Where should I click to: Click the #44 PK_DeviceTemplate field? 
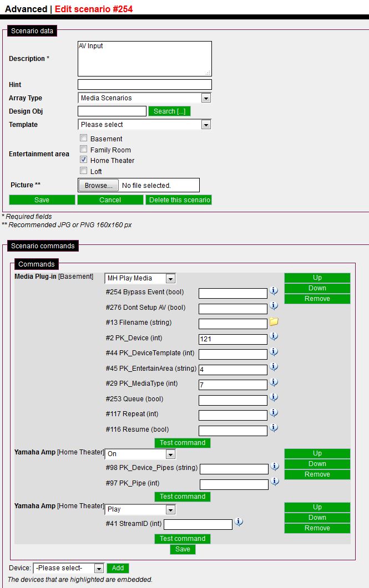[232, 354]
